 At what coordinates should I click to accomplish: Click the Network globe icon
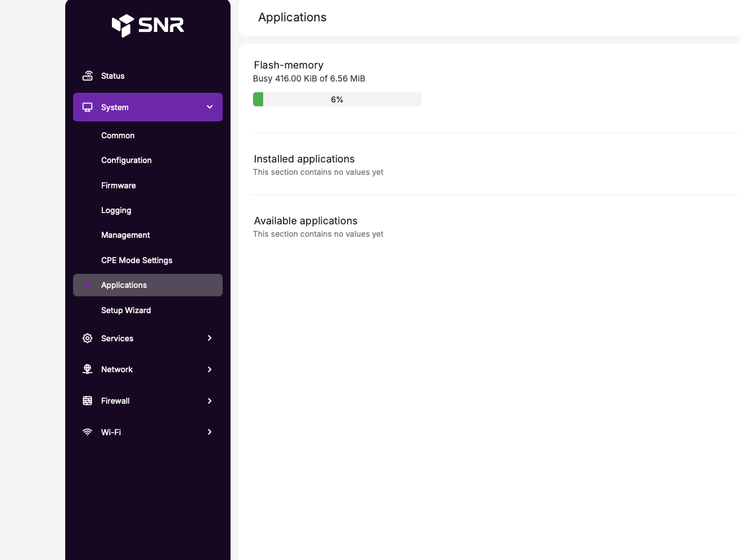click(88, 369)
